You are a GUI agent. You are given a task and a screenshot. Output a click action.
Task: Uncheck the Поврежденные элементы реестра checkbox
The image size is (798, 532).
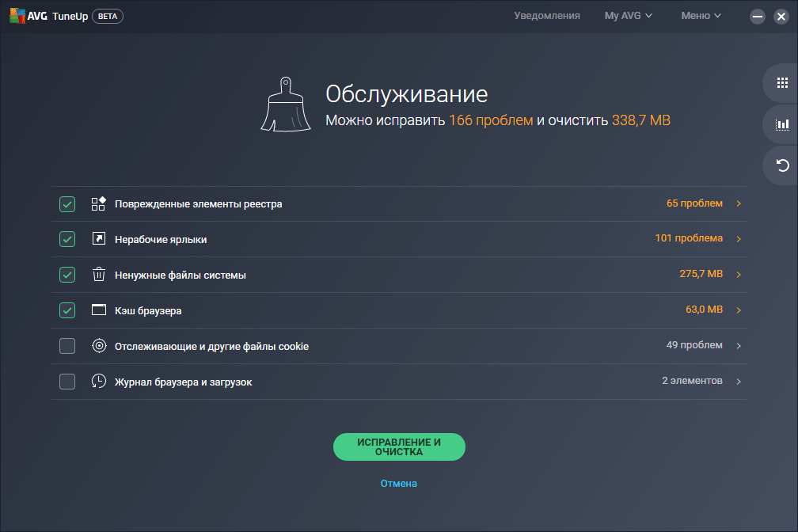coord(67,204)
